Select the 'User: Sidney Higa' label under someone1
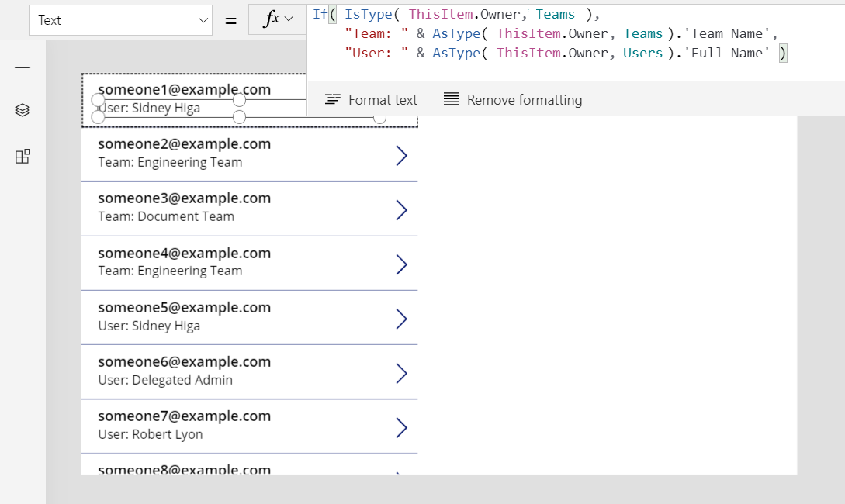 [x=149, y=109]
